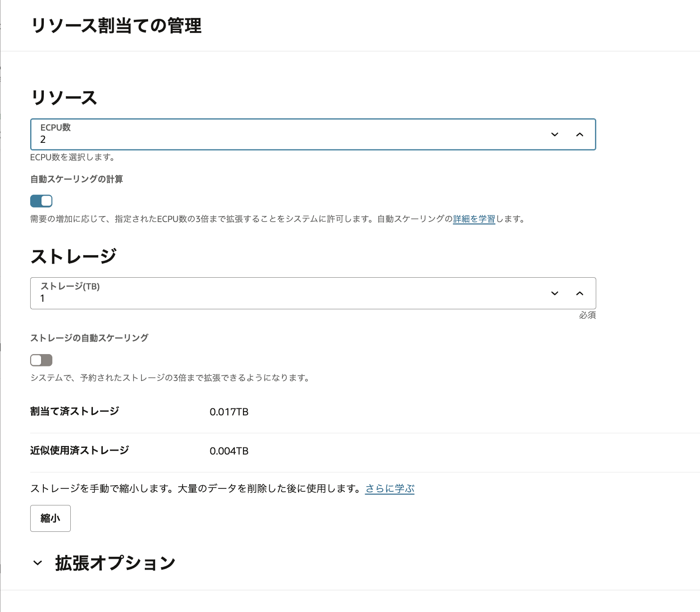Image resolution: width=700 pixels, height=612 pixels.
Task: Select the 0.017TB allocated storage value
Action: point(229,412)
